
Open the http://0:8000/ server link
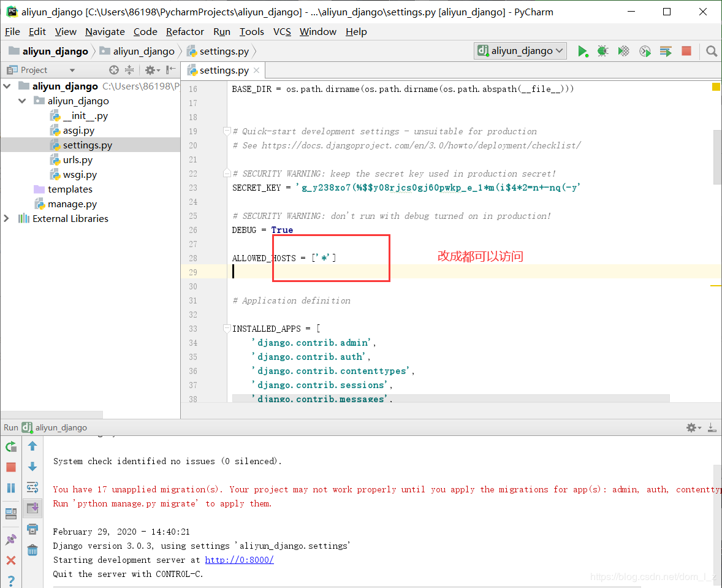[x=239, y=560]
